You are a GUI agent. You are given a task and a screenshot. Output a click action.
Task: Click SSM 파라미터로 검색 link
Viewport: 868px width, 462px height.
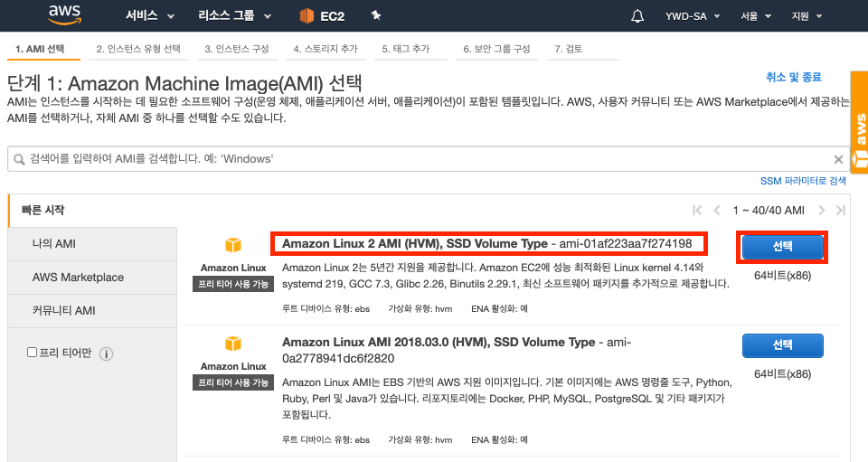803,181
